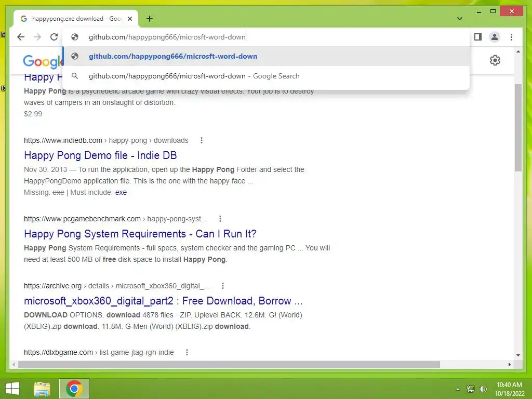Open more options for indiedb.com result

[x=202, y=140]
